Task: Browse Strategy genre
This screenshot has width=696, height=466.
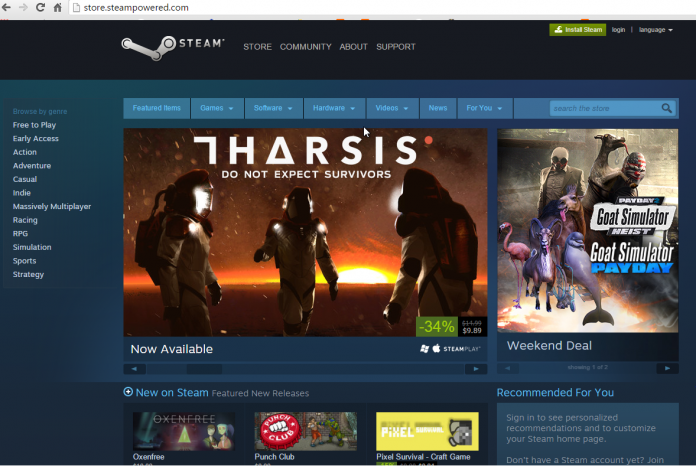Action: 28,274
